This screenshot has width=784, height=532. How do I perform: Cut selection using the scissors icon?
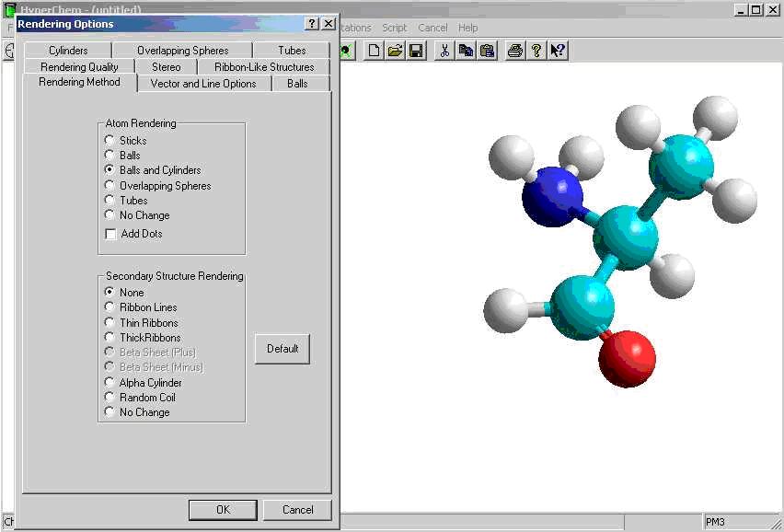[x=444, y=51]
